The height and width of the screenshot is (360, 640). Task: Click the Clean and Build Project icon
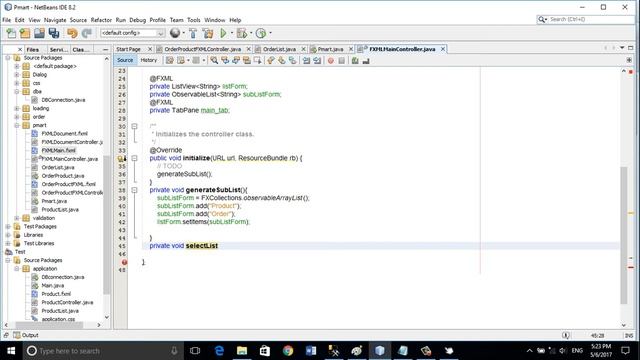point(208,33)
